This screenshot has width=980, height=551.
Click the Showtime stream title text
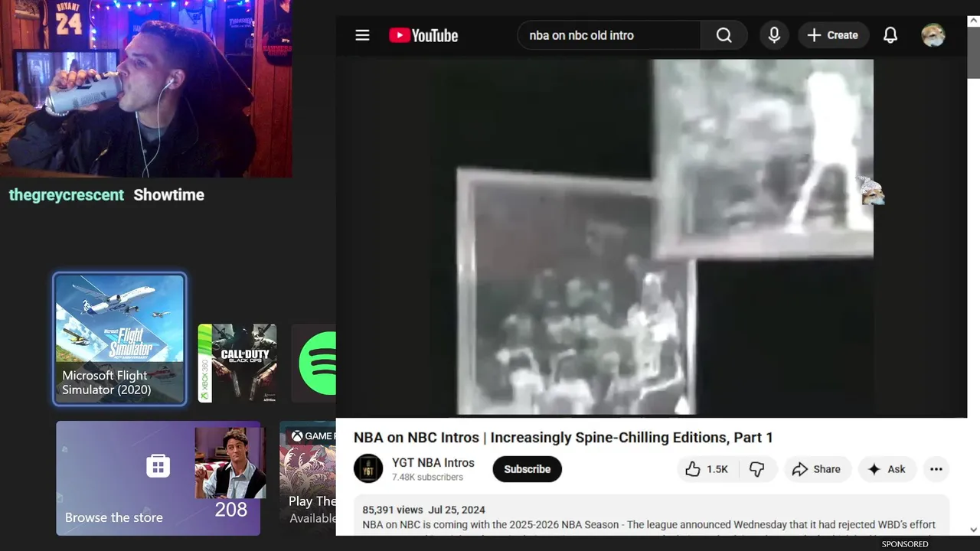168,195
